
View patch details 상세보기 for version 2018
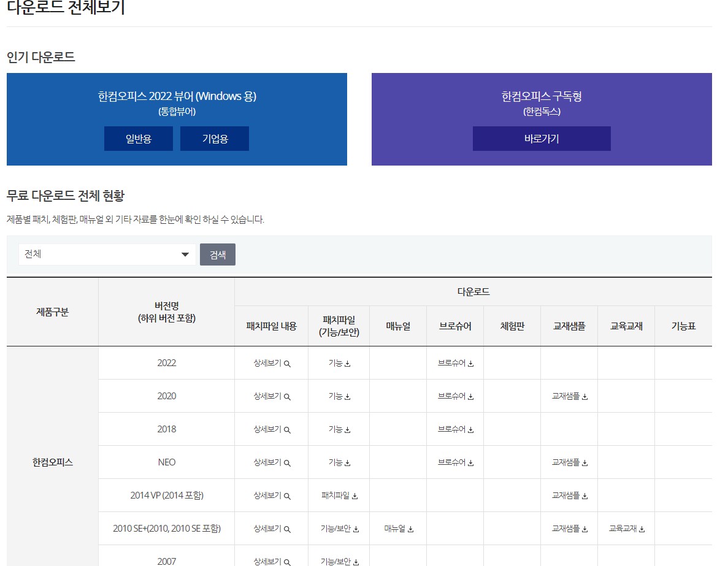pyautogui.click(x=272, y=429)
